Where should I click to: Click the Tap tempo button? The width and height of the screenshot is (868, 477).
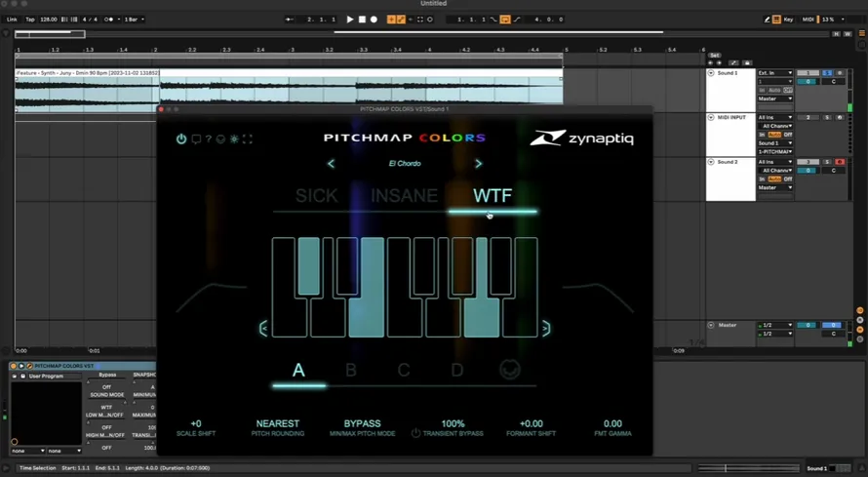[x=30, y=20]
